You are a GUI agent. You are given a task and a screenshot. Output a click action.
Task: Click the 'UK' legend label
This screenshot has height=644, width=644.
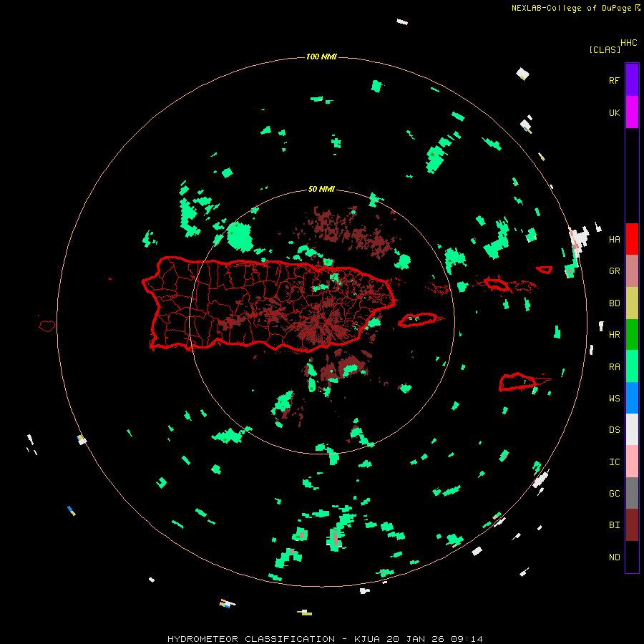pyautogui.click(x=614, y=112)
